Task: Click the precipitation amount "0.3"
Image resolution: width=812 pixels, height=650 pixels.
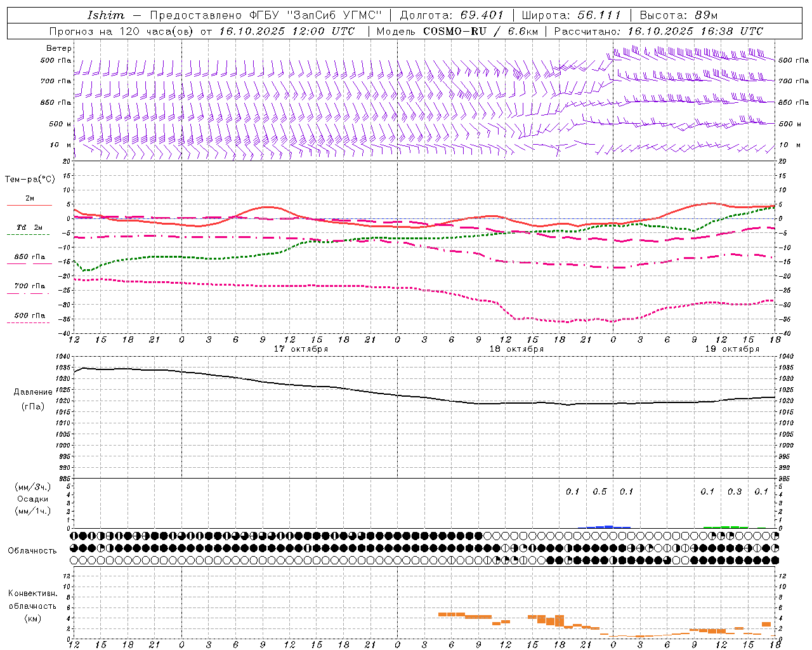Action: pos(735,492)
